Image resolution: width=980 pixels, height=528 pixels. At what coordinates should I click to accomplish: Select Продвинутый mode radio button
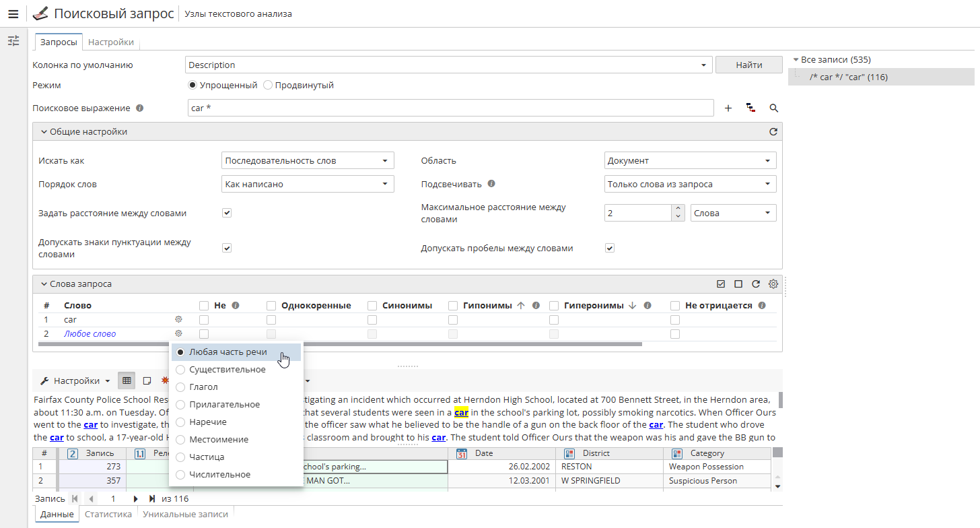(268, 86)
